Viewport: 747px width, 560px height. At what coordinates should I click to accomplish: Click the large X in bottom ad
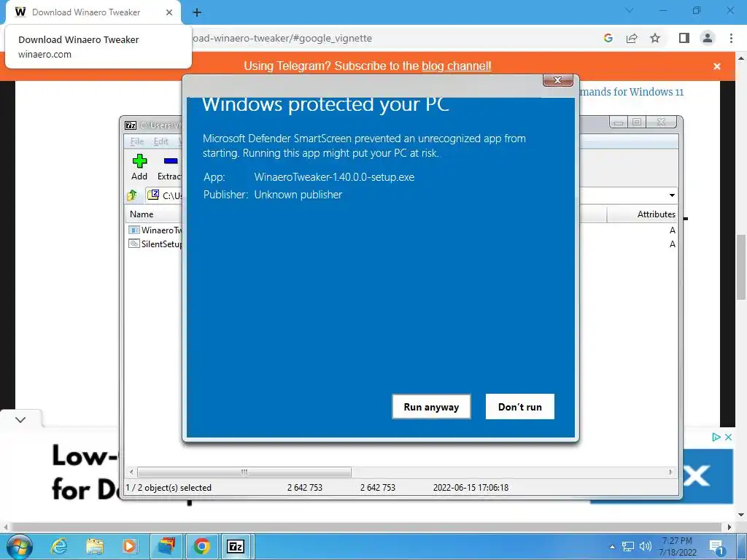697,475
